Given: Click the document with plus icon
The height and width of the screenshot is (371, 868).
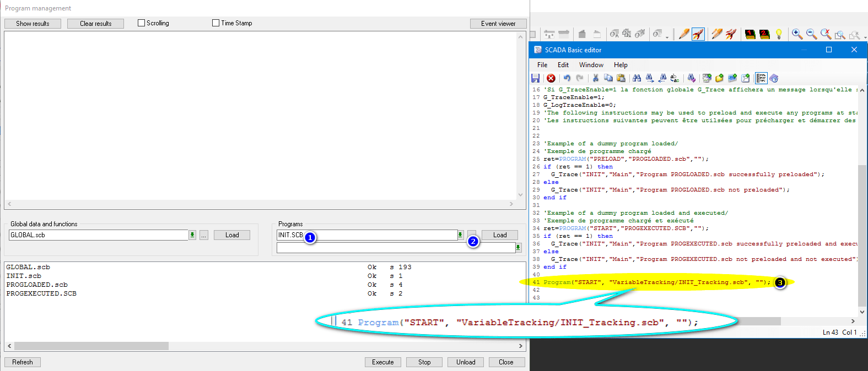Looking at the screenshot, I should (745, 78).
